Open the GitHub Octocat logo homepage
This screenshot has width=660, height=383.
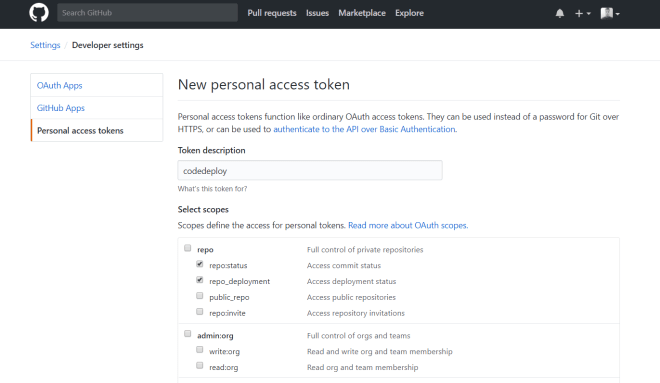pos(39,13)
